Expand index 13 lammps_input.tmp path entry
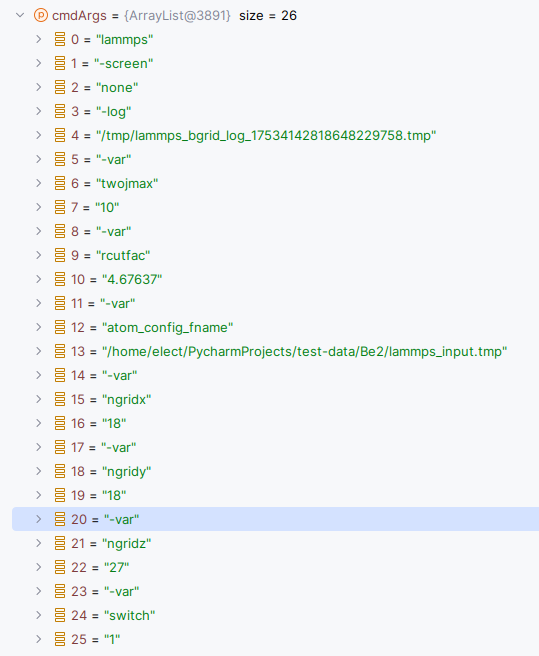This screenshot has height=656, width=539. coord(38,351)
